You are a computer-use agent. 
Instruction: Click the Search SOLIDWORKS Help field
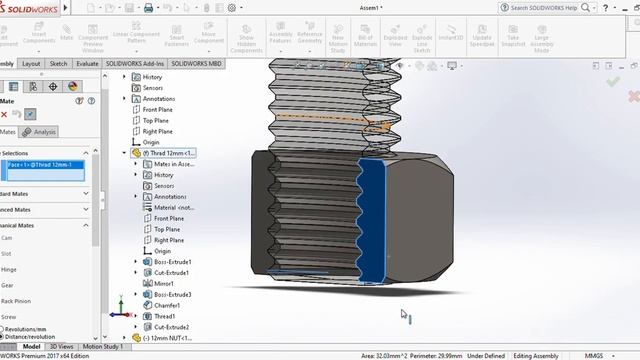coord(544,8)
